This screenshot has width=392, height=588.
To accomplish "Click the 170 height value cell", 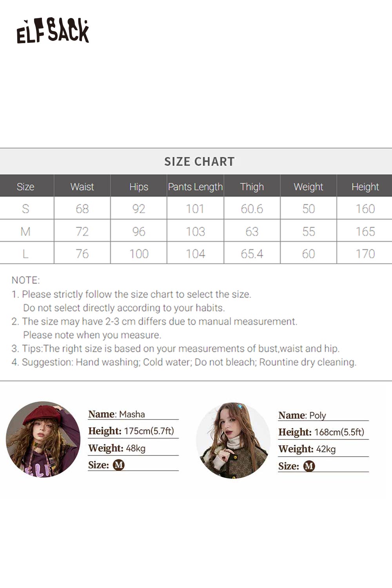I will click(x=365, y=254).
